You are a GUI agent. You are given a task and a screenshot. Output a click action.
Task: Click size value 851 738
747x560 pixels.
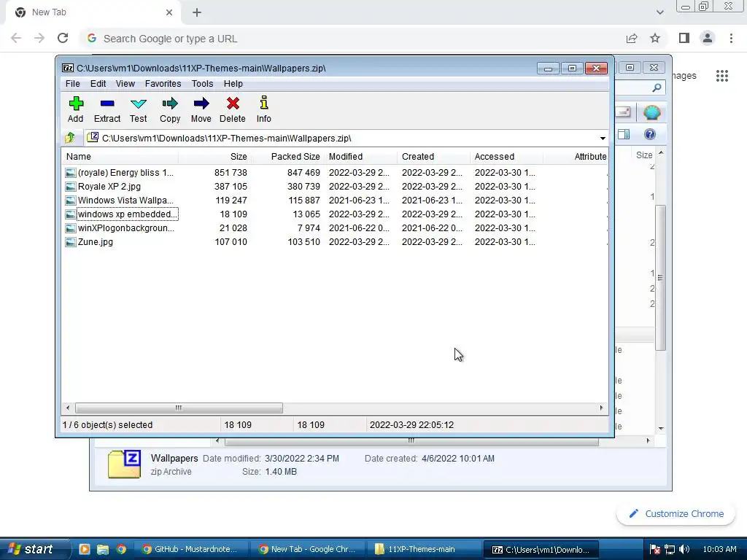[x=231, y=173]
